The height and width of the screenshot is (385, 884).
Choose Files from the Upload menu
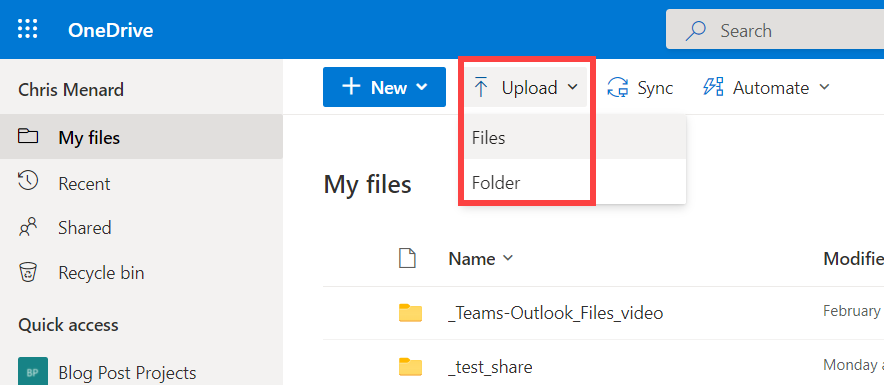(574, 138)
